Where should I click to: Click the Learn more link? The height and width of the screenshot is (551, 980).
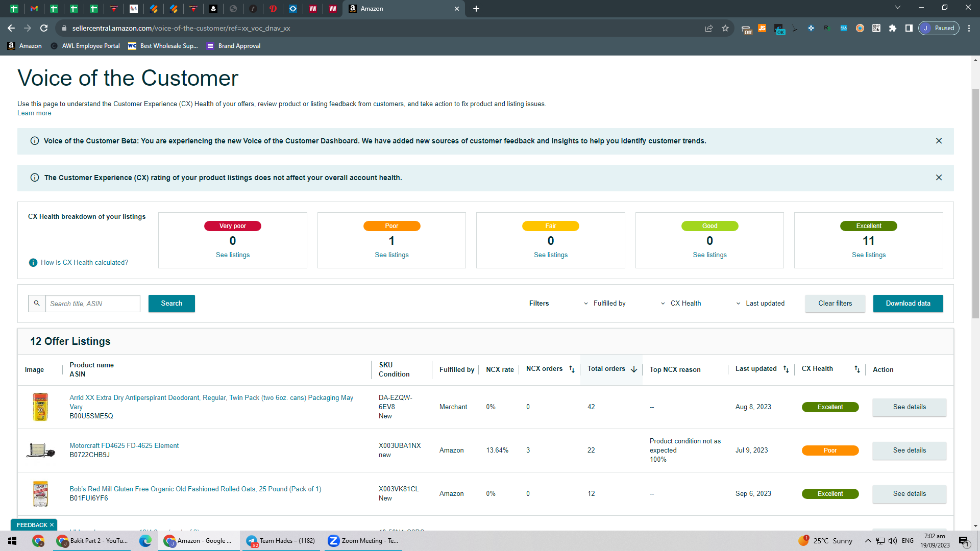pyautogui.click(x=34, y=113)
